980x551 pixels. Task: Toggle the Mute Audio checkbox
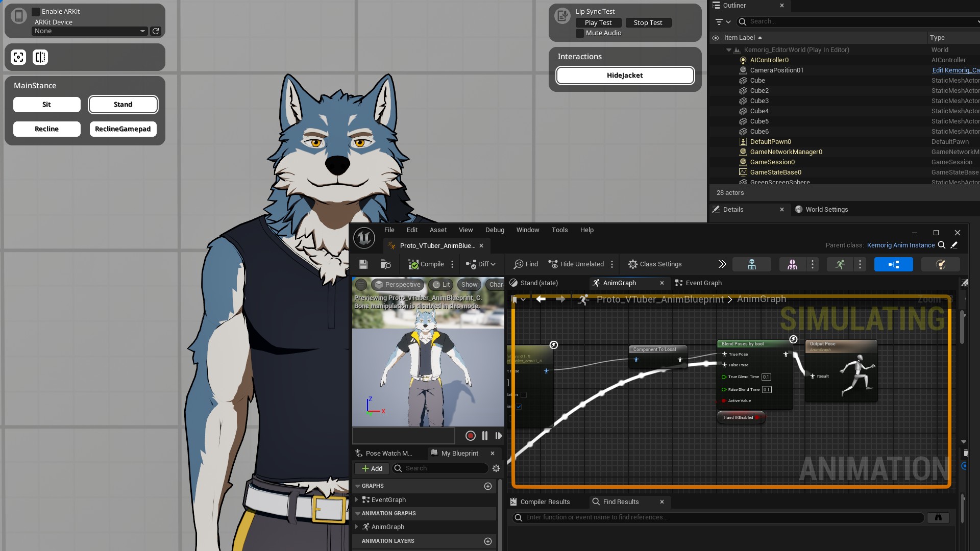coord(580,33)
